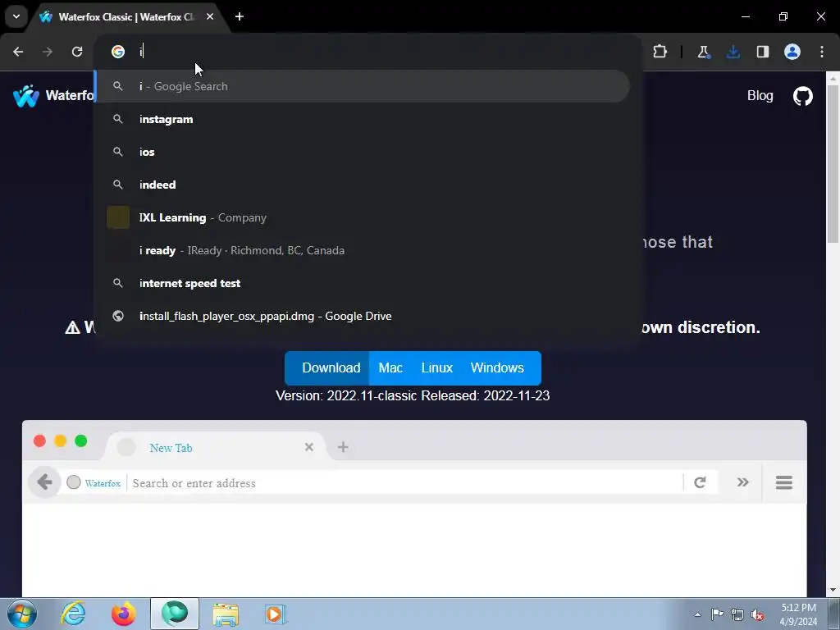Click the muted volume tray icon
This screenshot has height=630, width=840.
[757, 614]
